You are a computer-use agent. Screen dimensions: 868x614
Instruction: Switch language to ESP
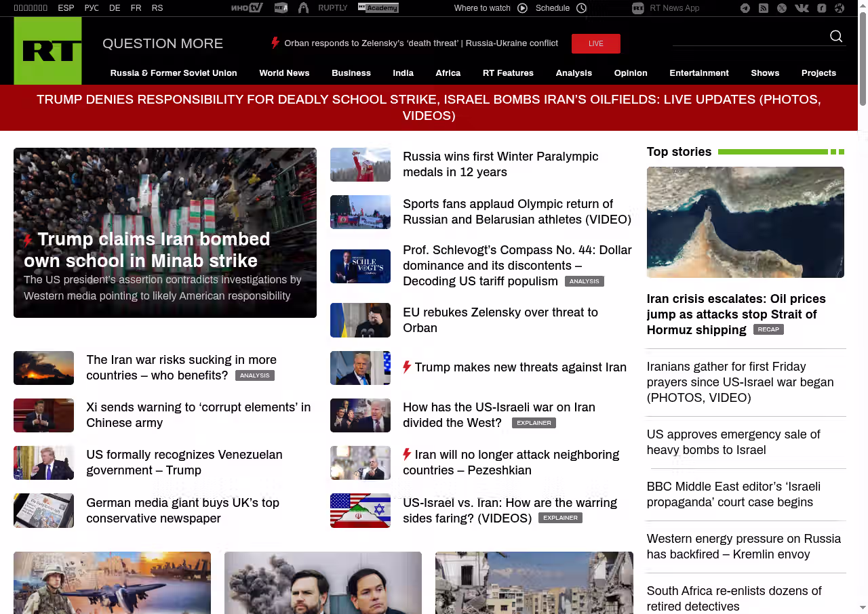click(66, 8)
